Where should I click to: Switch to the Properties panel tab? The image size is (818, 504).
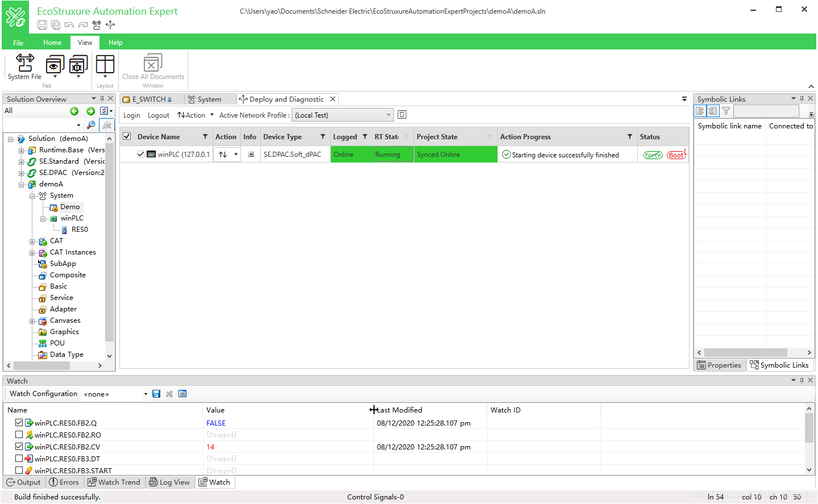719,365
